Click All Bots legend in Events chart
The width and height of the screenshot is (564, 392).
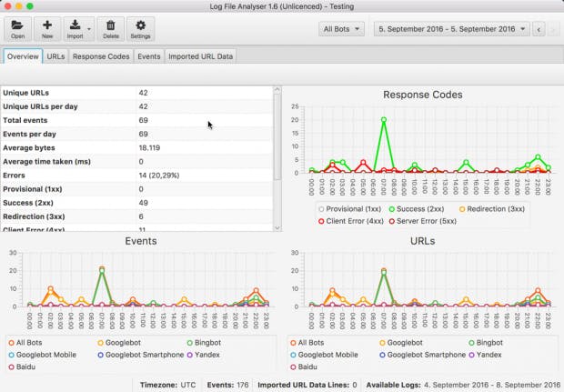click(x=25, y=343)
